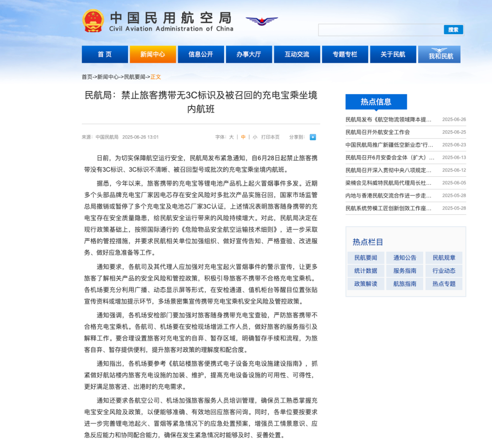This screenshot has width=492, height=448.
Task: Open news 民航系统劳模工匠创新创效工作座
Action: (x=389, y=208)
